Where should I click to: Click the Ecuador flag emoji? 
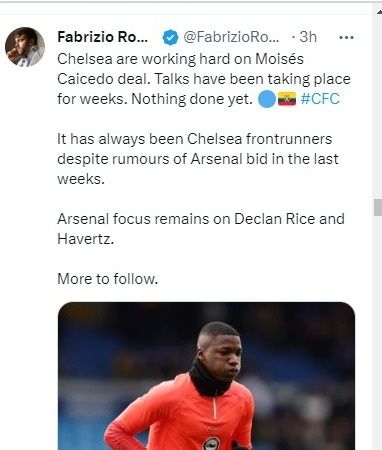pos(287,99)
